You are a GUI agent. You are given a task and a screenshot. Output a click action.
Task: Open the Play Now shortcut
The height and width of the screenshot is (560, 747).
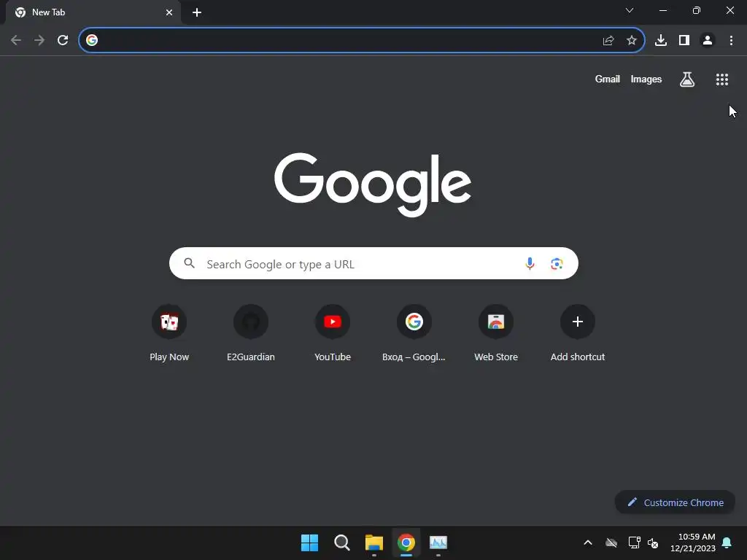click(169, 332)
